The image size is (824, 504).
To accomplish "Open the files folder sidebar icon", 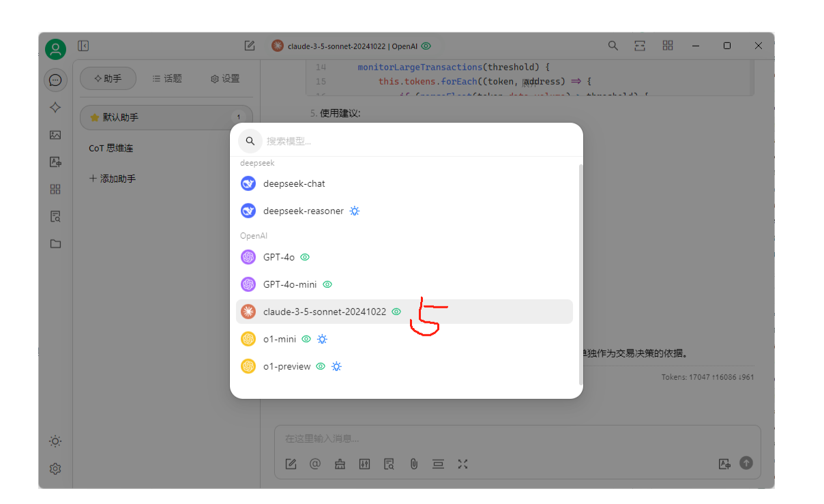I will 55,244.
